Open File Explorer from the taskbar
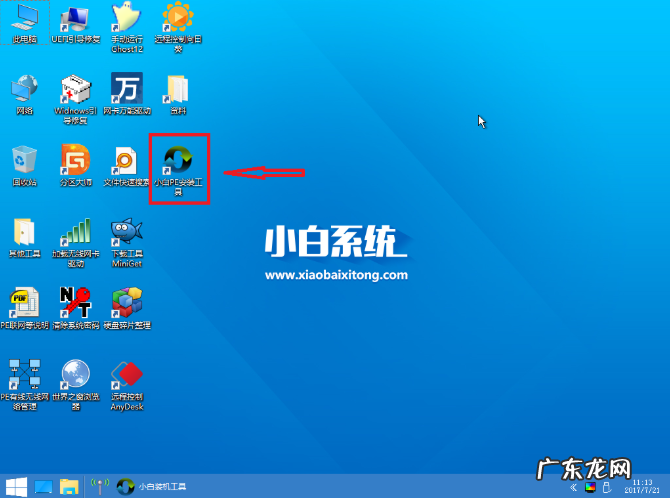The image size is (670, 498). click(69, 487)
